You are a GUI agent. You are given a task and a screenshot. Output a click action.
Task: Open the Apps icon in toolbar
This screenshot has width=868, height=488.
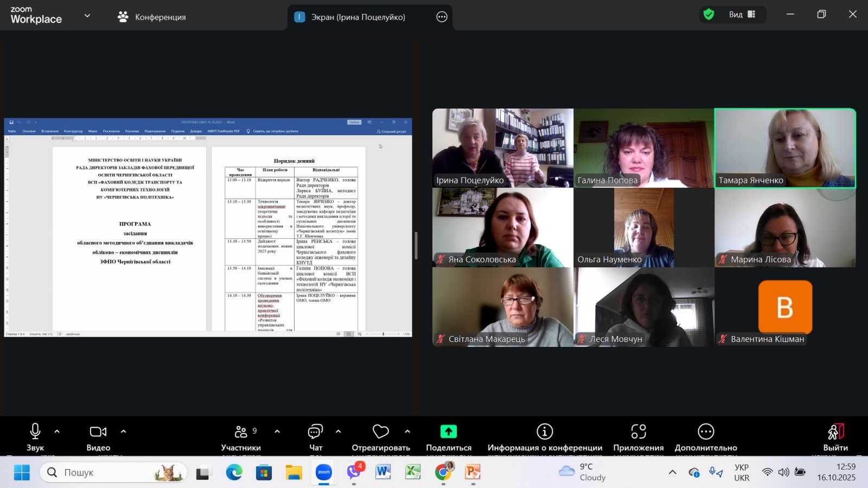[638, 432]
